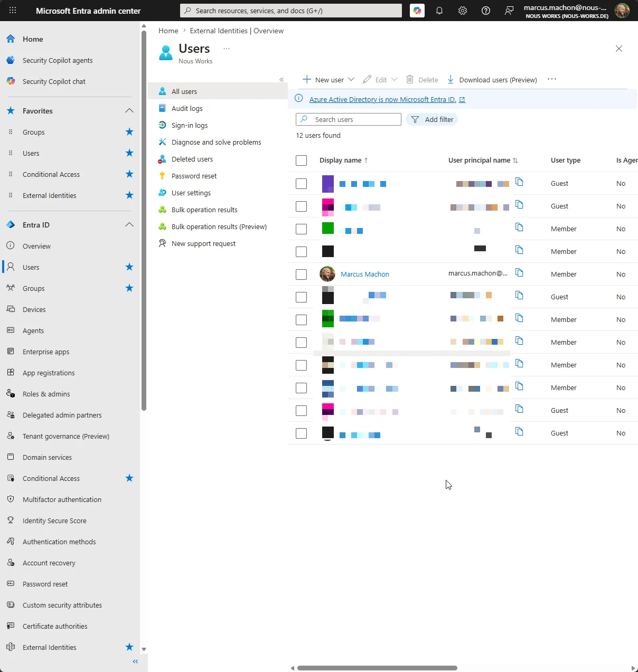
Task: Tick the select-all checkbox in table header
Action: (302, 160)
